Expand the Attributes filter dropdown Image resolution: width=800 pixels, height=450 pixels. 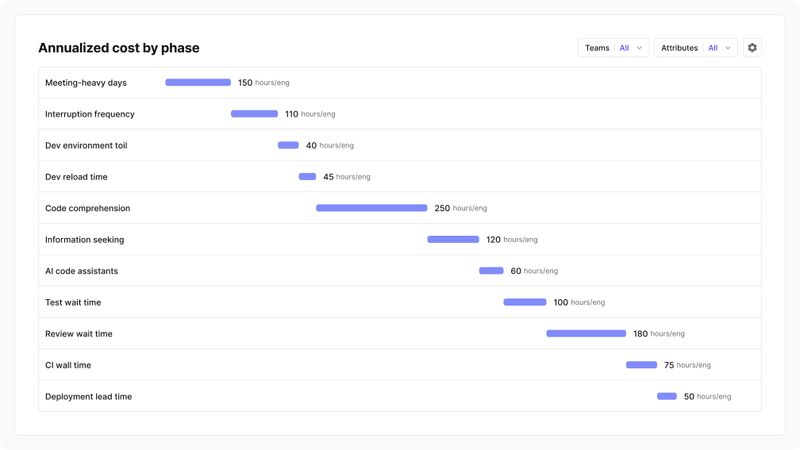click(695, 48)
